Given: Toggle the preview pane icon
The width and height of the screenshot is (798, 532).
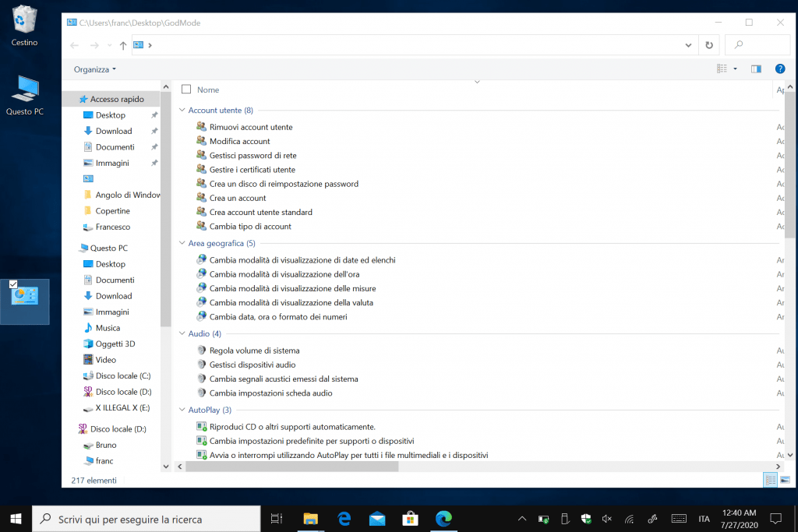Looking at the screenshot, I should [x=756, y=69].
